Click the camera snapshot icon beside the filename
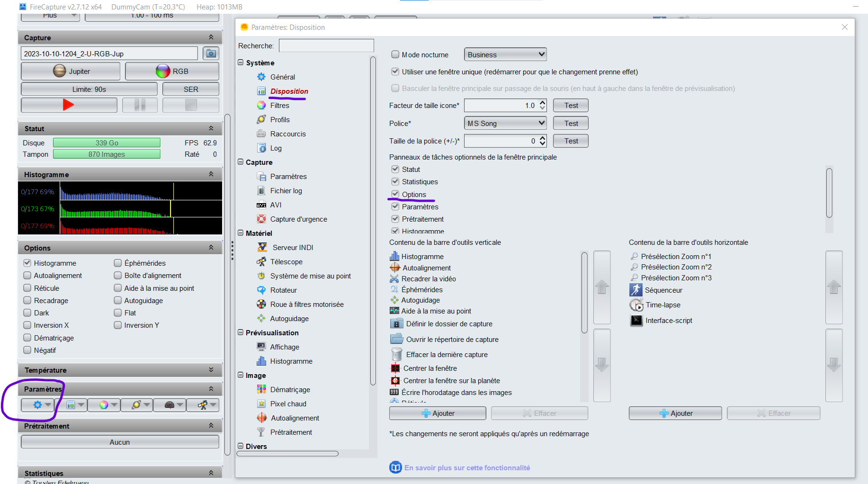This screenshot has height=484, width=868. 211,54
